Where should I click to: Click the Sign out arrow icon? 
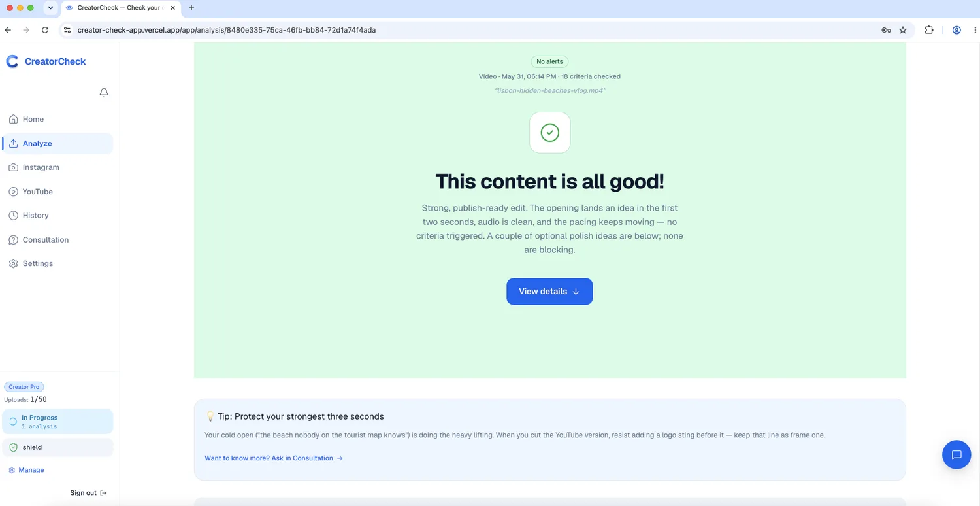[x=104, y=493]
